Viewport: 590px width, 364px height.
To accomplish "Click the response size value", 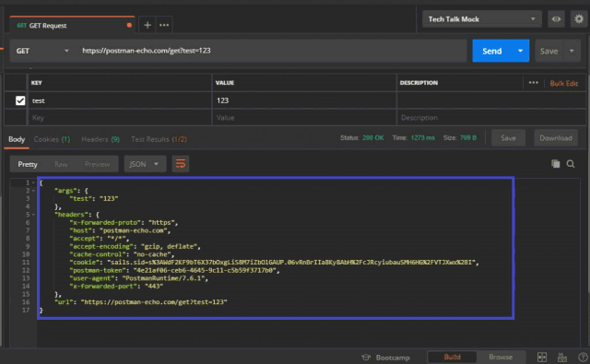I will tap(468, 138).
